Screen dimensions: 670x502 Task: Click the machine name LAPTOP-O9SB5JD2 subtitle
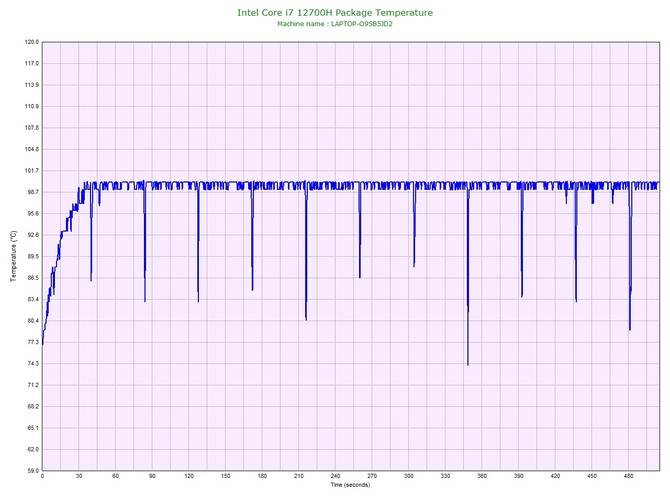[x=335, y=24]
